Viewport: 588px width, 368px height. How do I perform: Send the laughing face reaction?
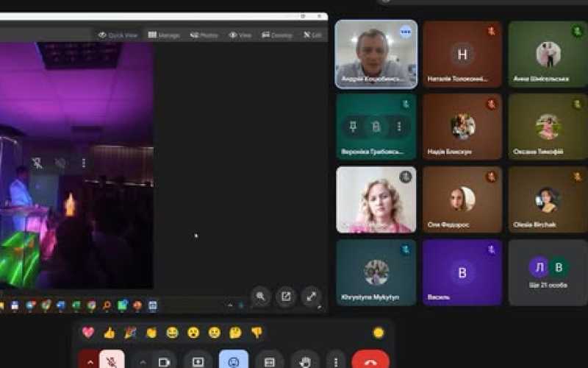(x=172, y=333)
